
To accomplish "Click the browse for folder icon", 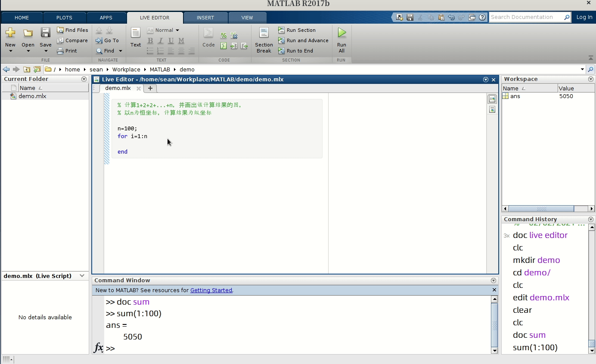I will (x=37, y=69).
